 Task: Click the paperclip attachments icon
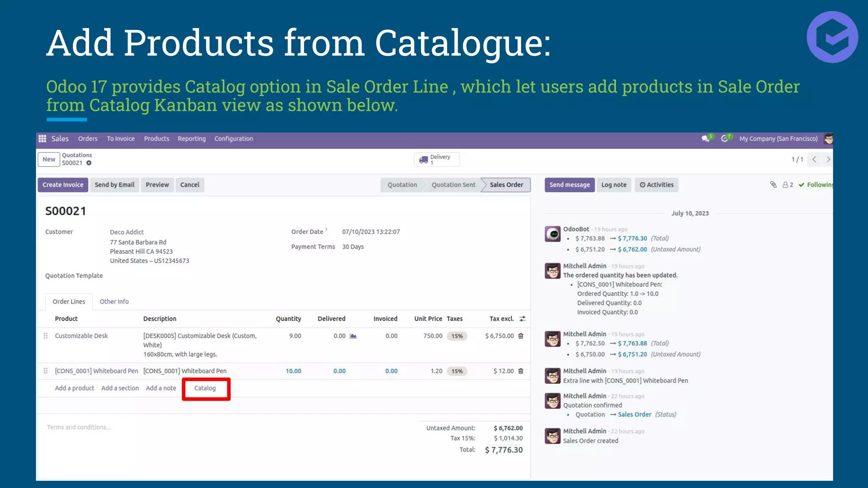click(773, 185)
